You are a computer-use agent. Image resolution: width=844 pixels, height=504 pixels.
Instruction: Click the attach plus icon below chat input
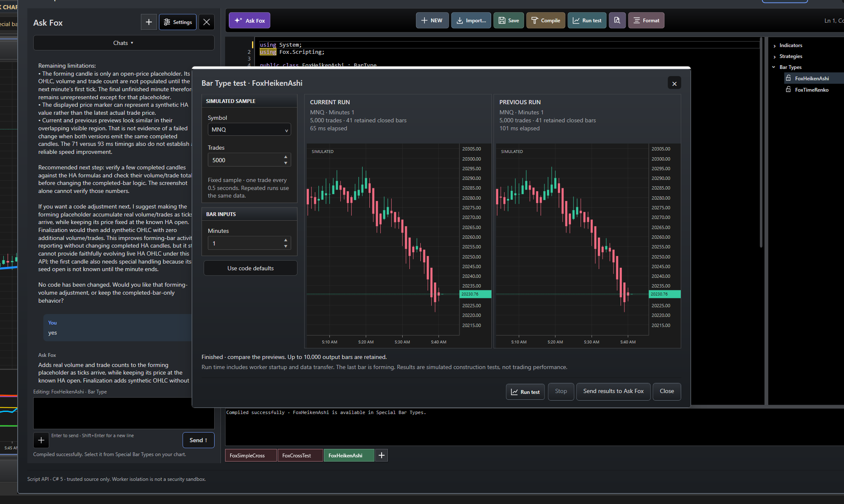41,440
